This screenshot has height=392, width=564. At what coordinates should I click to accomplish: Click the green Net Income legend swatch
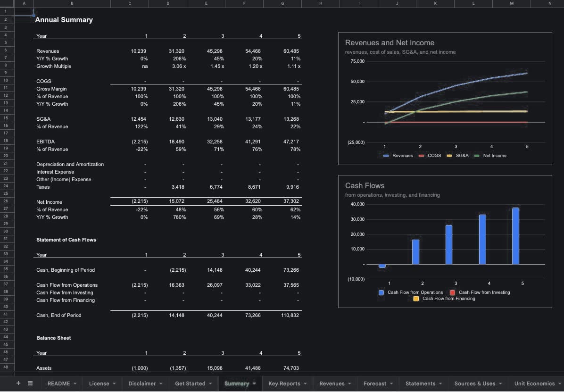click(477, 156)
